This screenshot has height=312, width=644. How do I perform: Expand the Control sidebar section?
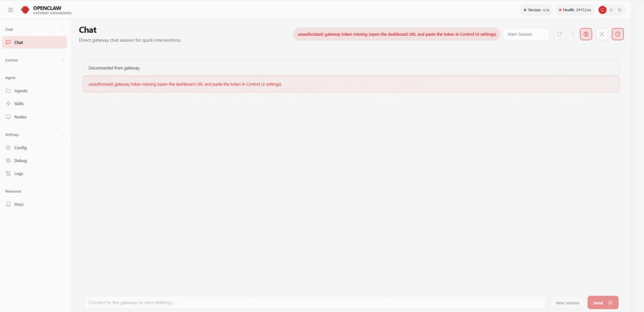[62, 60]
